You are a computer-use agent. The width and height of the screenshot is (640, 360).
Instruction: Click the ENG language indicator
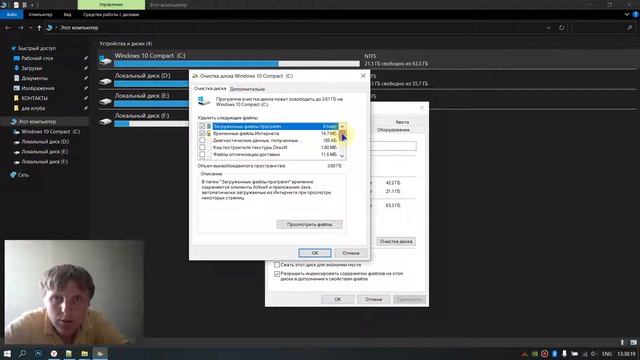coord(607,353)
